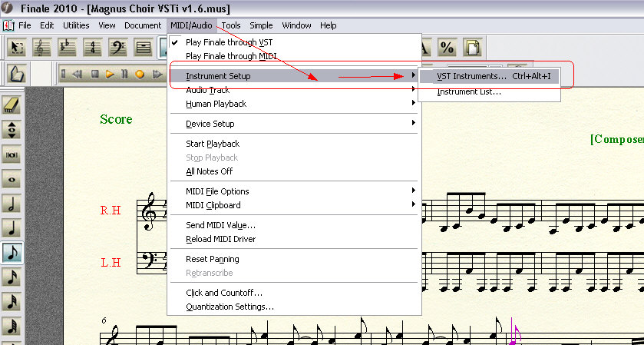Click the orange play button
The width and height of the screenshot is (644, 345).
coord(110,74)
